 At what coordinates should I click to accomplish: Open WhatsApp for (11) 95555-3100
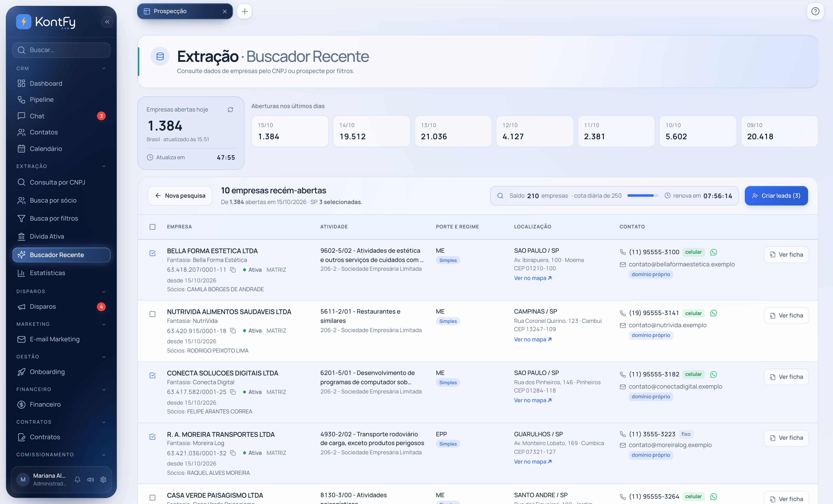[x=713, y=252]
